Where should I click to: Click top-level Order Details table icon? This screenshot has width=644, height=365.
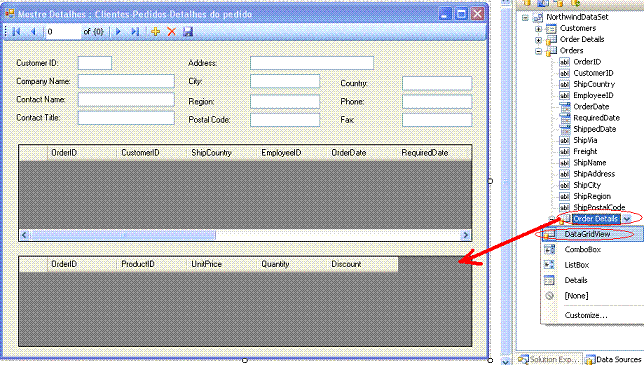(x=551, y=40)
